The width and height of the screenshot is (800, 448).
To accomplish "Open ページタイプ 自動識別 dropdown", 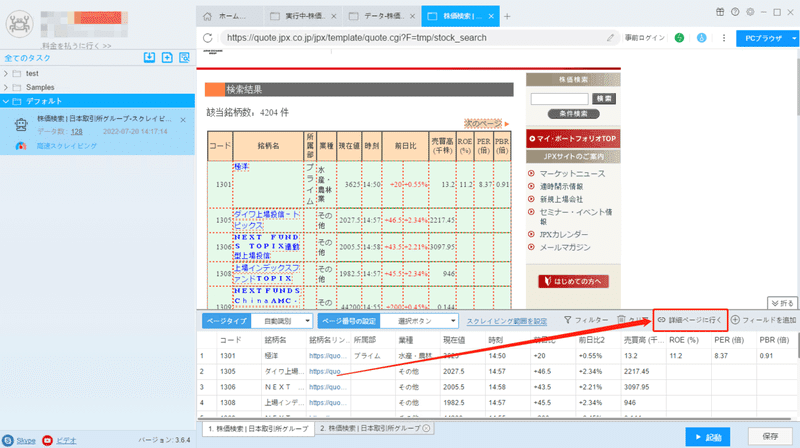I will [283, 321].
